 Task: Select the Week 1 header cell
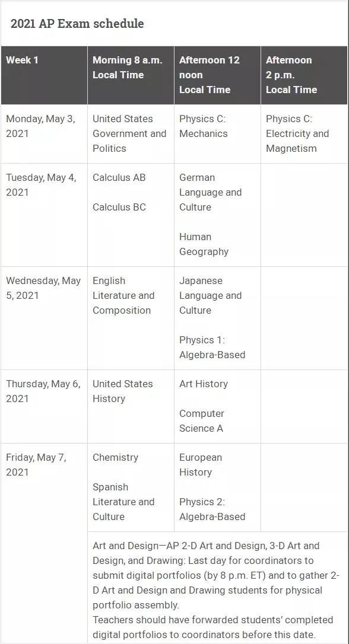[x=44, y=75]
